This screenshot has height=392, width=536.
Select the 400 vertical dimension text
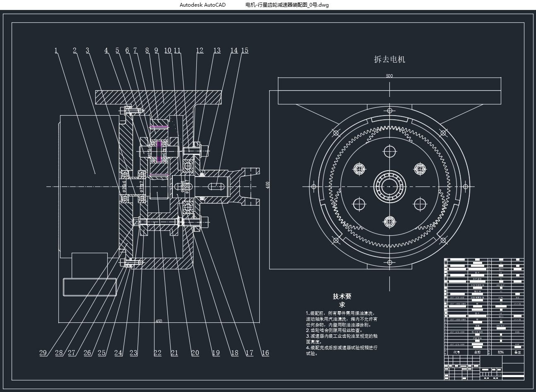click(x=268, y=185)
